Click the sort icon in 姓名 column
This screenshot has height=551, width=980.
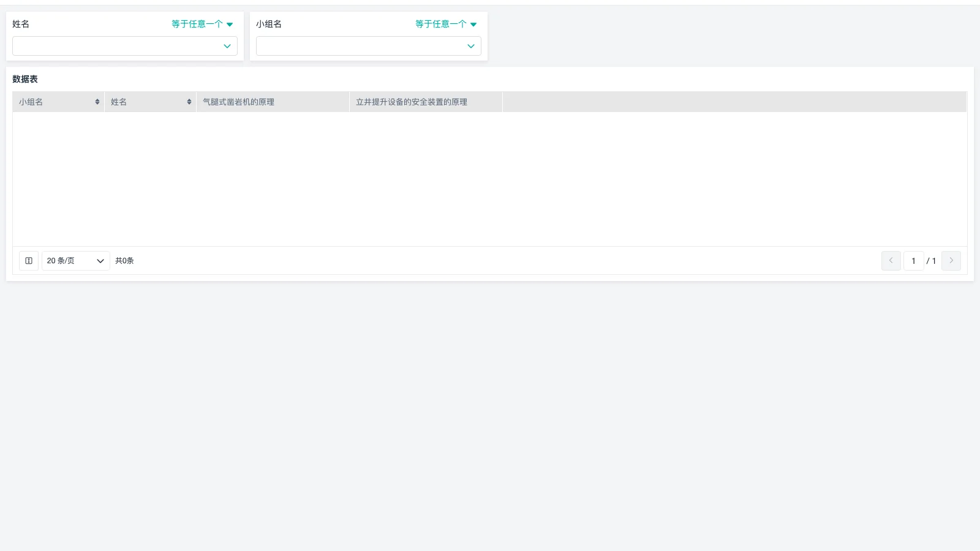tap(189, 102)
